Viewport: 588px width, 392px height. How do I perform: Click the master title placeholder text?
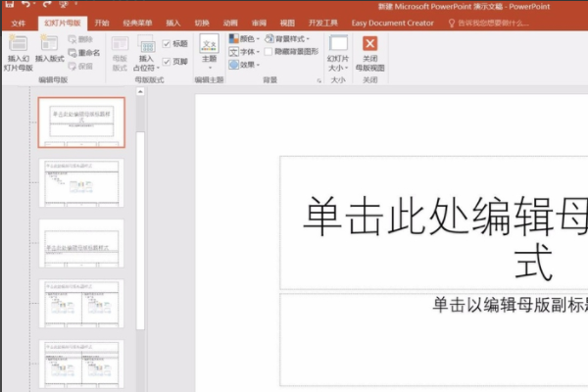coord(446,237)
